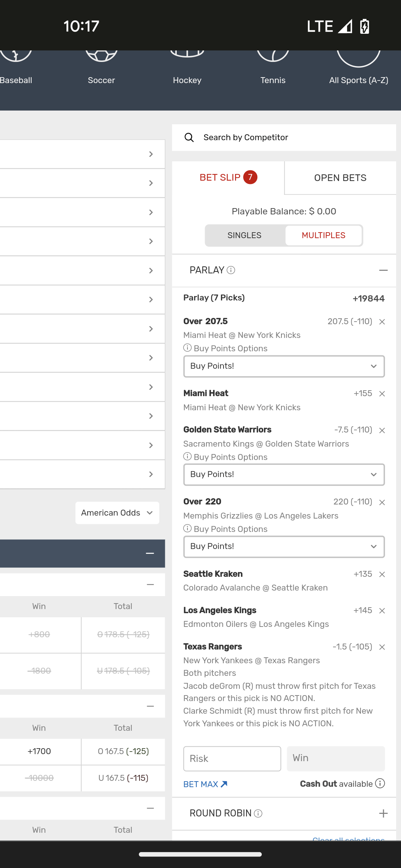Open the American Odds format dropdown
Screen dimensions: 401x868
(117, 513)
